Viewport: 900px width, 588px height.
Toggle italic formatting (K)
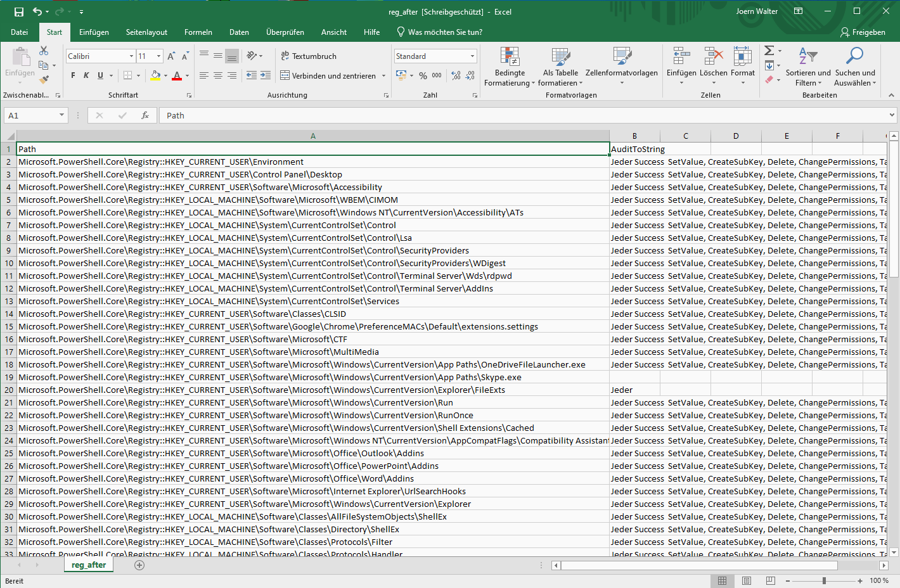[87, 75]
